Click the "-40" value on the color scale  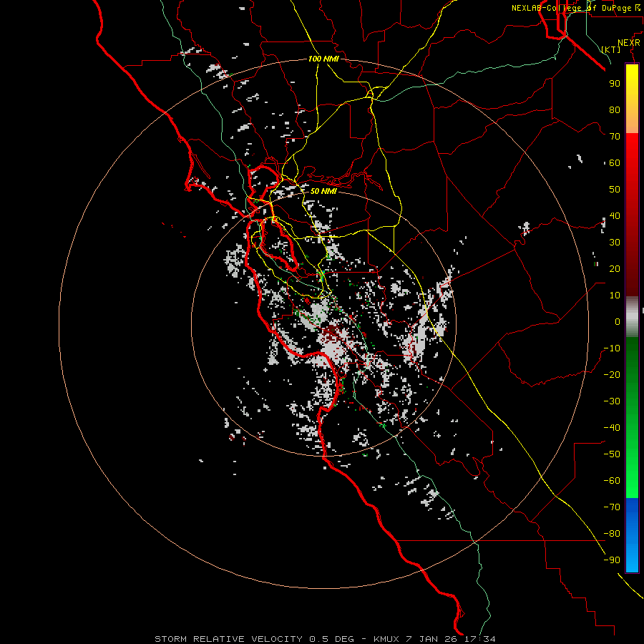612,428
